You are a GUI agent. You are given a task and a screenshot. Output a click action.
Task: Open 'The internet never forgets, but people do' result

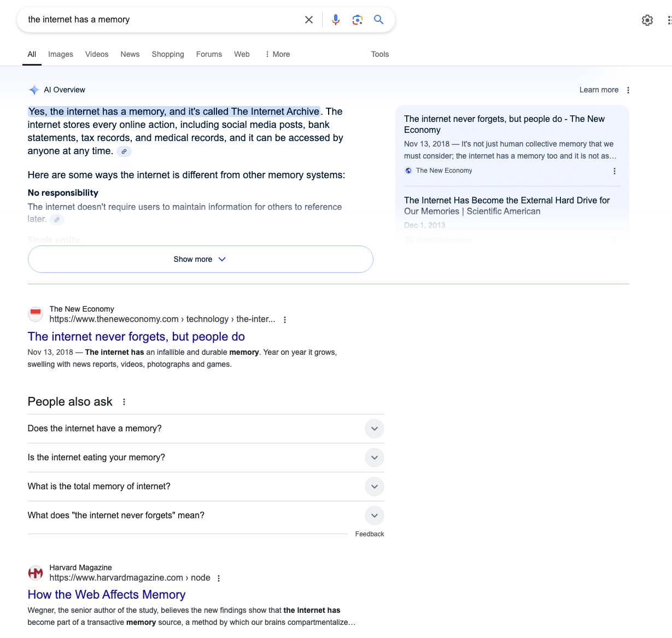pyautogui.click(x=136, y=337)
